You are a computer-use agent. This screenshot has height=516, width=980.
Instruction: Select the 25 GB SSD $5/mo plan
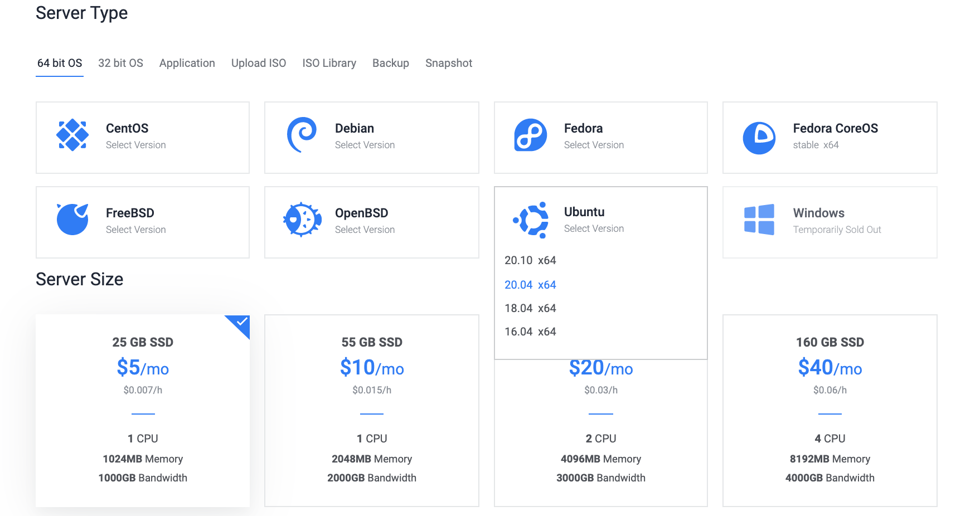pyautogui.click(x=143, y=411)
